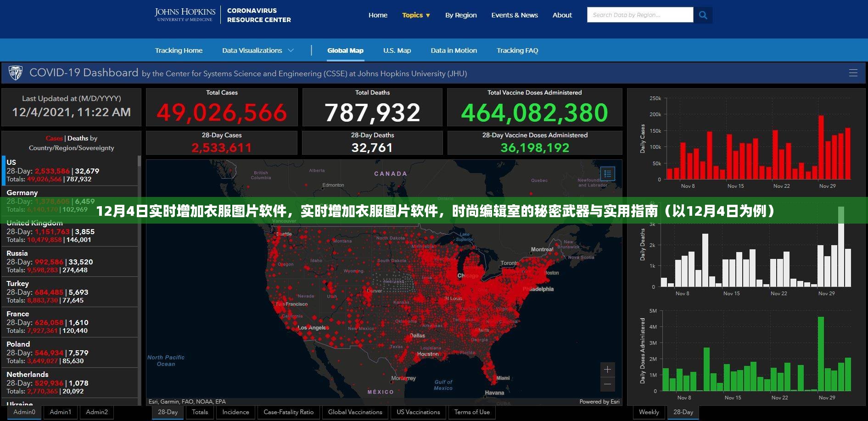This screenshot has width=868, height=421.
Task: Select Turkey in country list
Action: point(70,292)
